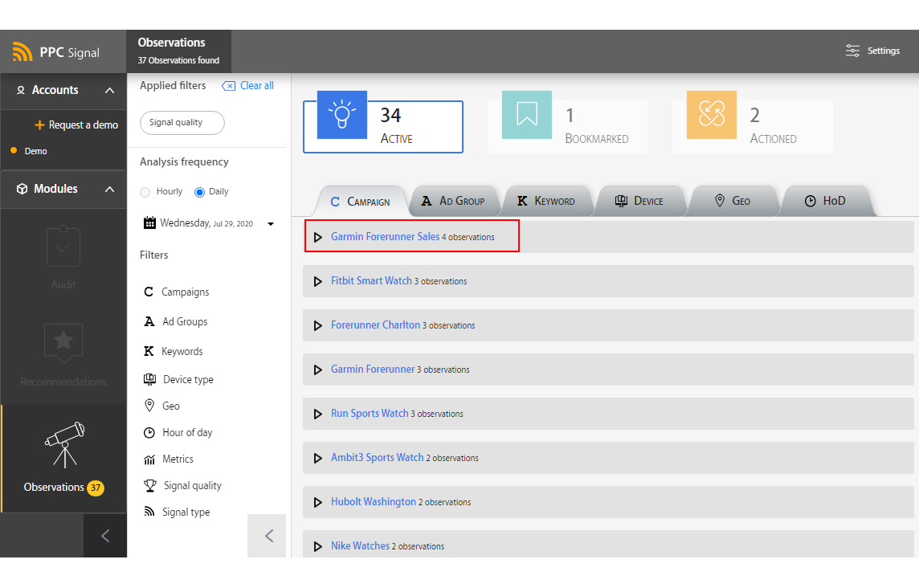The image size is (919, 588).
Task: Expand Forerunner Charlton row triangle
Action: point(317,325)
